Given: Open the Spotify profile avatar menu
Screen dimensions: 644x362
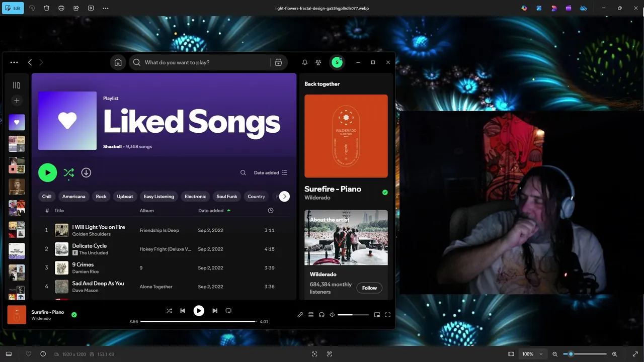Looking at the screenshot, I should 337,62.
